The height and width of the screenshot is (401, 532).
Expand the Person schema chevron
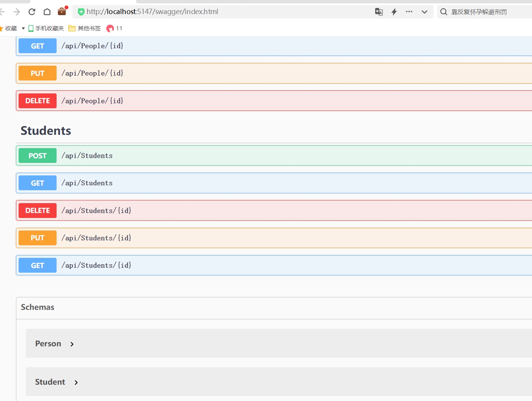(x=72, y=344)
